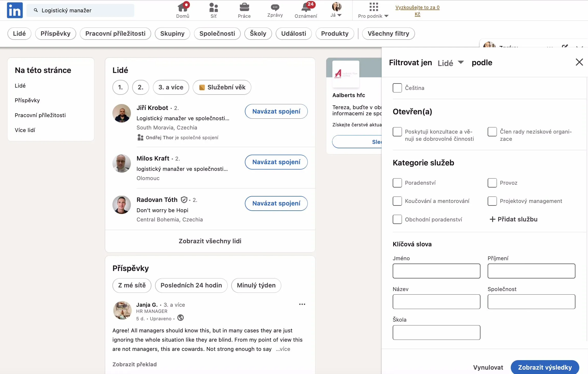Viewport: 588px width, 374px height.
Task: Click the LinkedIn logo icon
Action: 15,10
